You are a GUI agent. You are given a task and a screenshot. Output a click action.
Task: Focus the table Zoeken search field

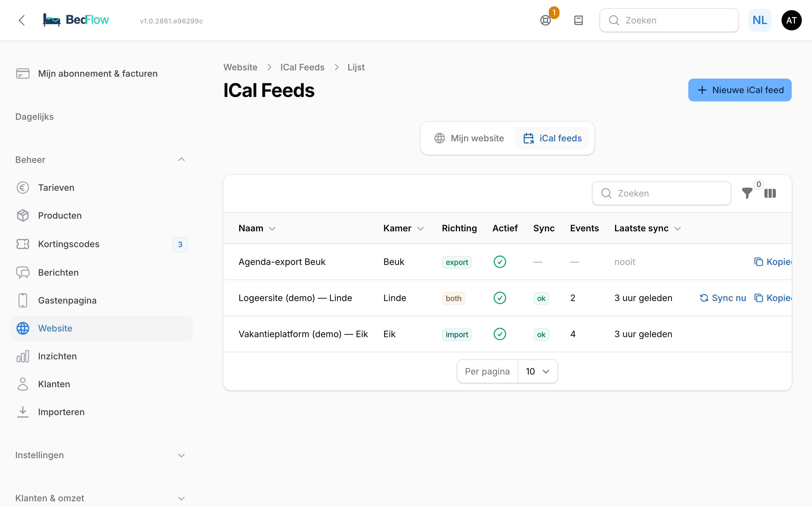(x=661, y=193)
